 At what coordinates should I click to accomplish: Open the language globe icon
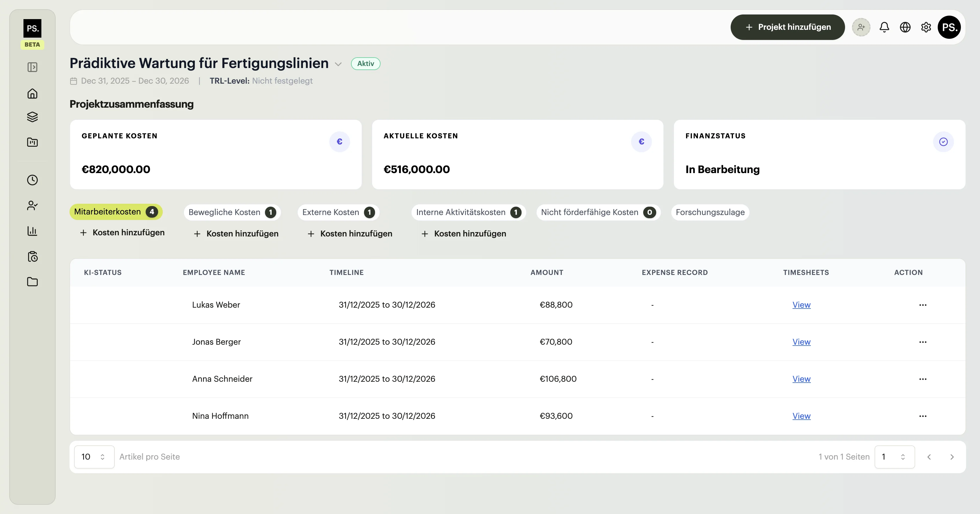coord(905,27)
